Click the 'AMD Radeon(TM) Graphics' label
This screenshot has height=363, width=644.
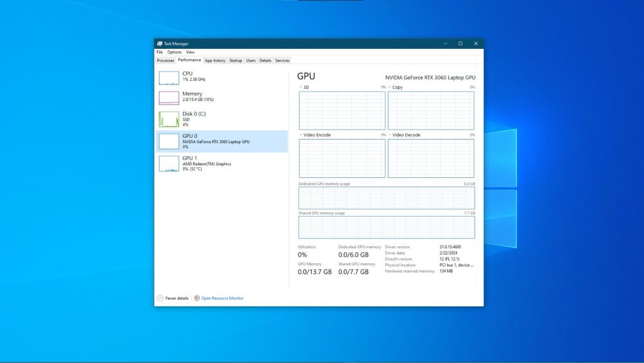(207, 164)
